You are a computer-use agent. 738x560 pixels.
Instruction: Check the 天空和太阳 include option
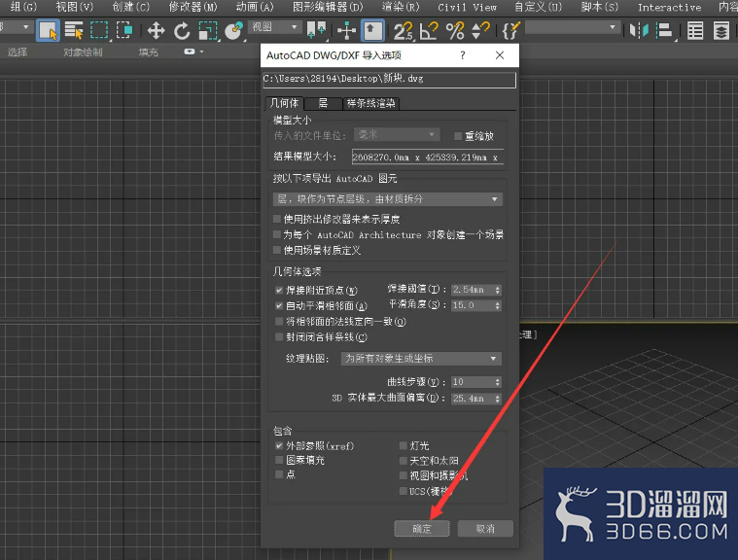point(404,461)
